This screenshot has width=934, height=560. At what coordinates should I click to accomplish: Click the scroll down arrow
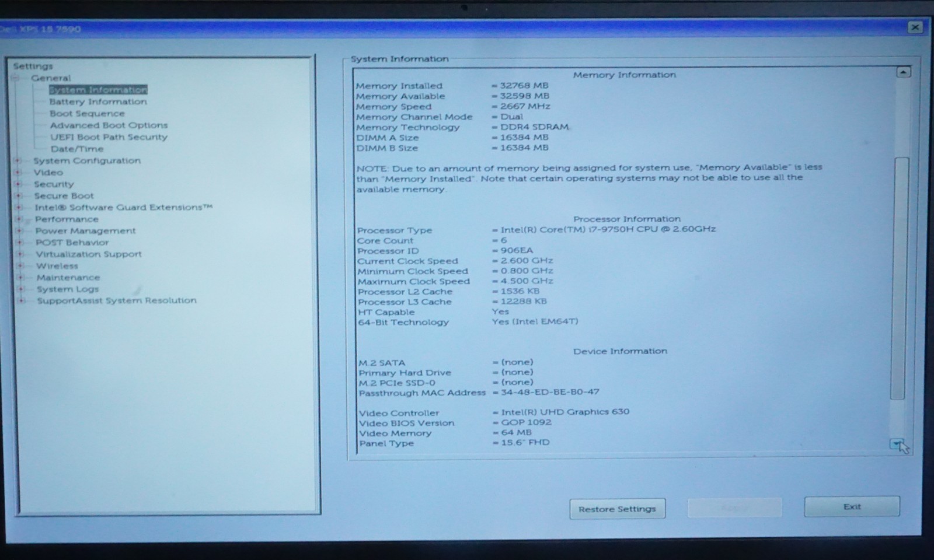point(897,444)
